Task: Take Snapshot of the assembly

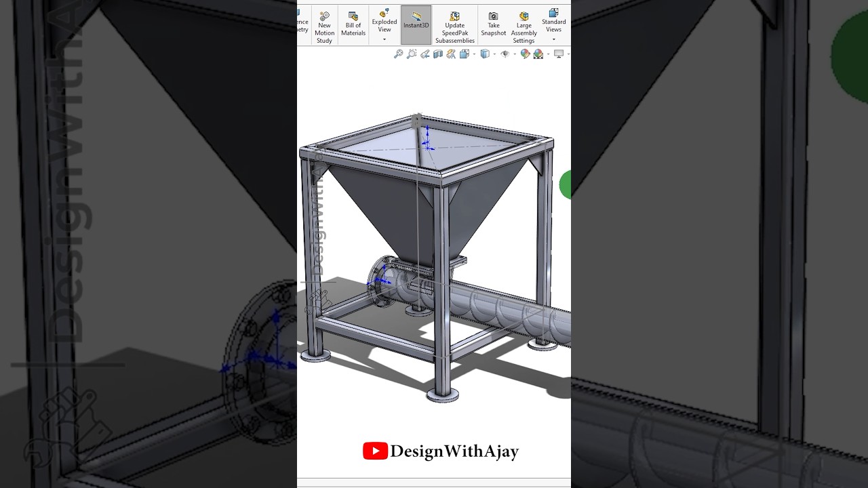Action: point(494,24)
